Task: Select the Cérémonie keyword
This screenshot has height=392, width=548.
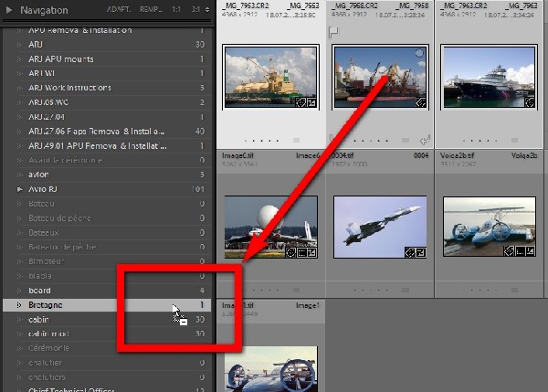Action: 49,348
